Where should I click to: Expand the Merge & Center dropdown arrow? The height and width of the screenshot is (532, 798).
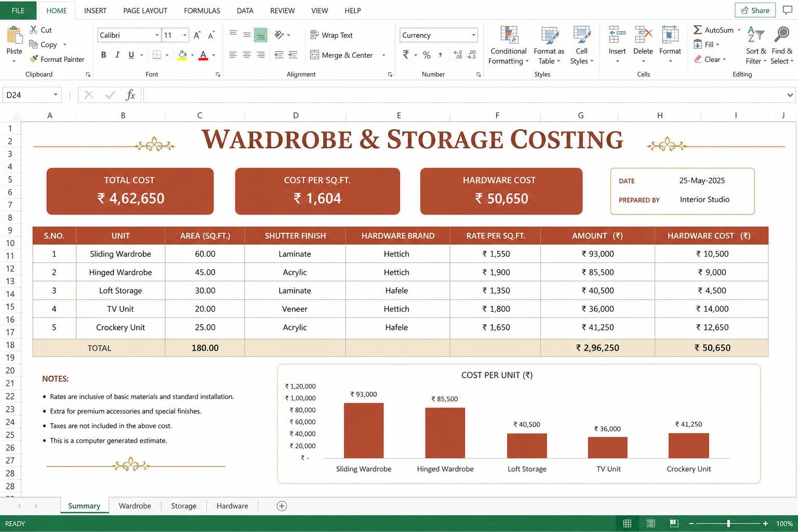tap(384, 55)
